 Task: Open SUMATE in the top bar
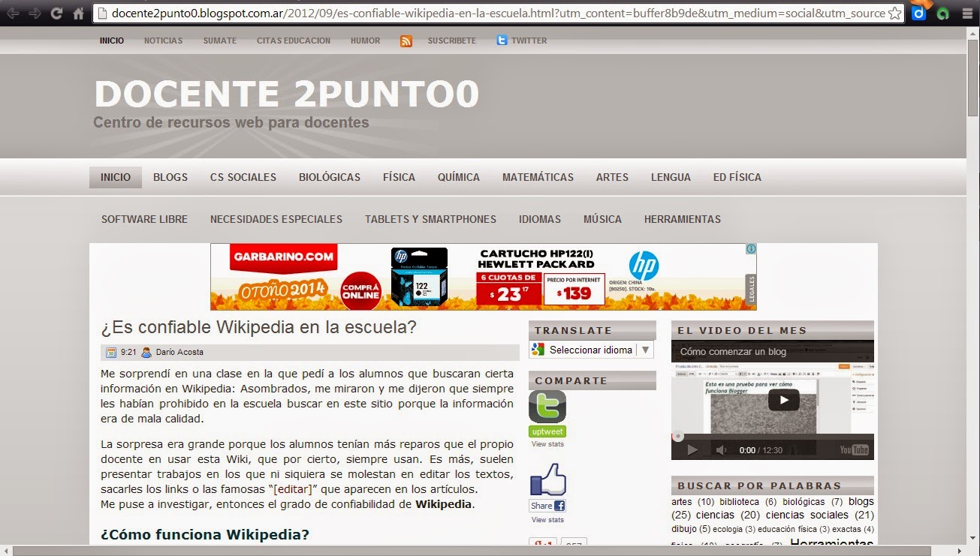(220, 41)
